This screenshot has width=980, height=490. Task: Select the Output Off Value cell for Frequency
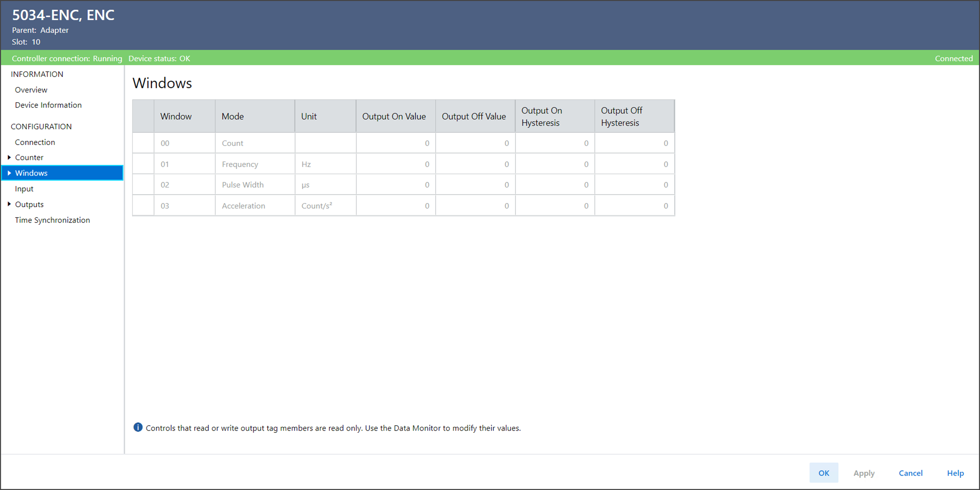(475, 164)
